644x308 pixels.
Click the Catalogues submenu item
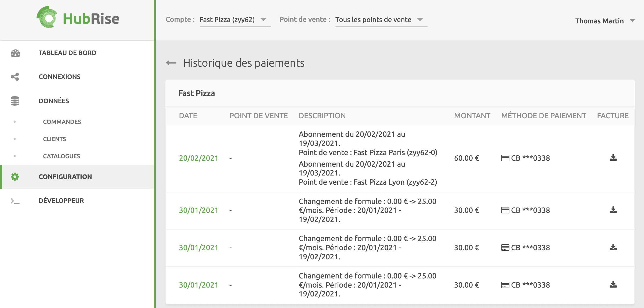[62, 156]
